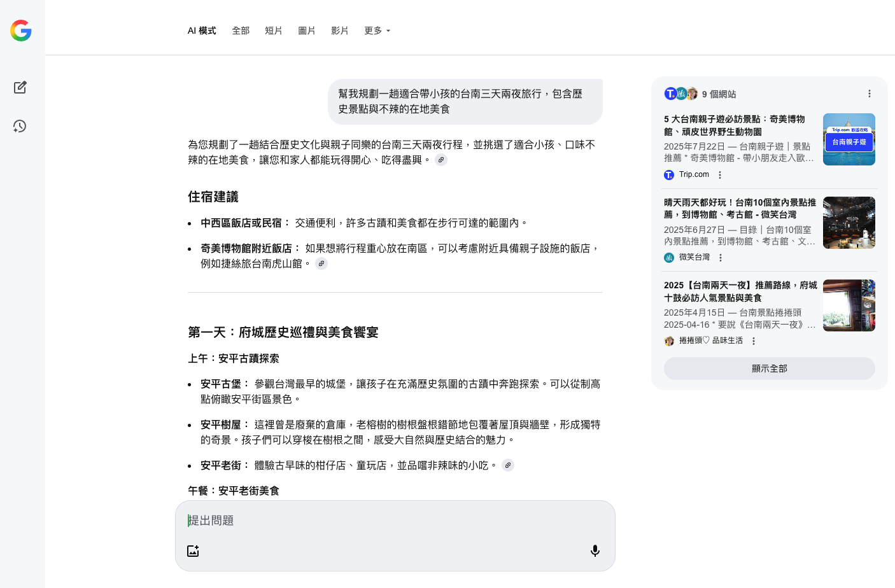Open more options next to 捲捲頭 品味生活

pyautogui.click(x=754, y=341)
